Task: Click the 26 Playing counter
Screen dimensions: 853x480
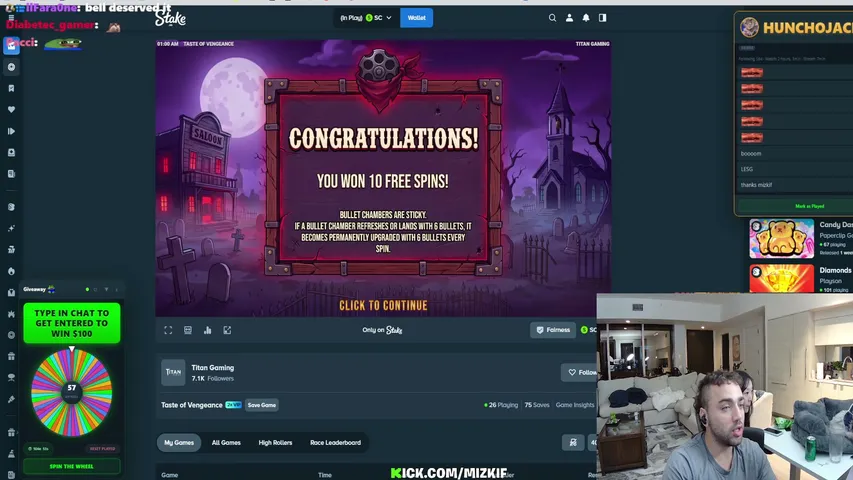Action: pyautogui.click(x=500, y=405)
